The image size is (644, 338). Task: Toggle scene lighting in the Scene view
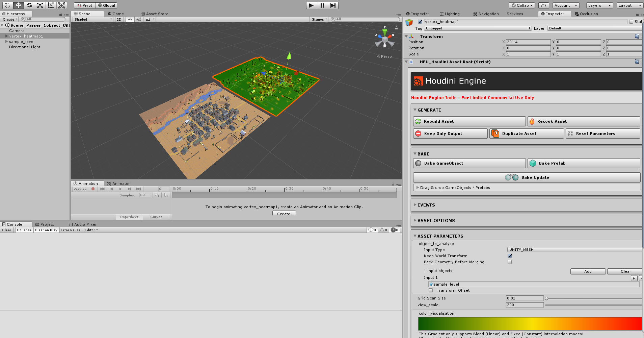tap(130, 19)
